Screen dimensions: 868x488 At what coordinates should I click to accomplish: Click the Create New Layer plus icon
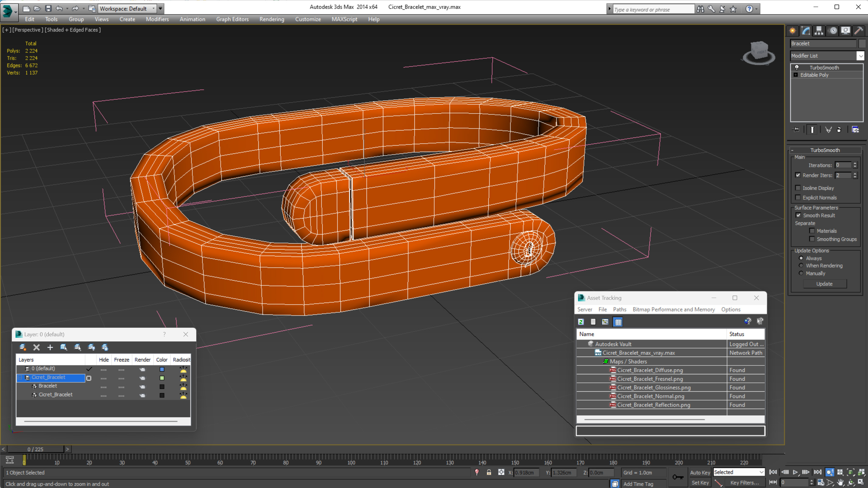coord(50,347)
